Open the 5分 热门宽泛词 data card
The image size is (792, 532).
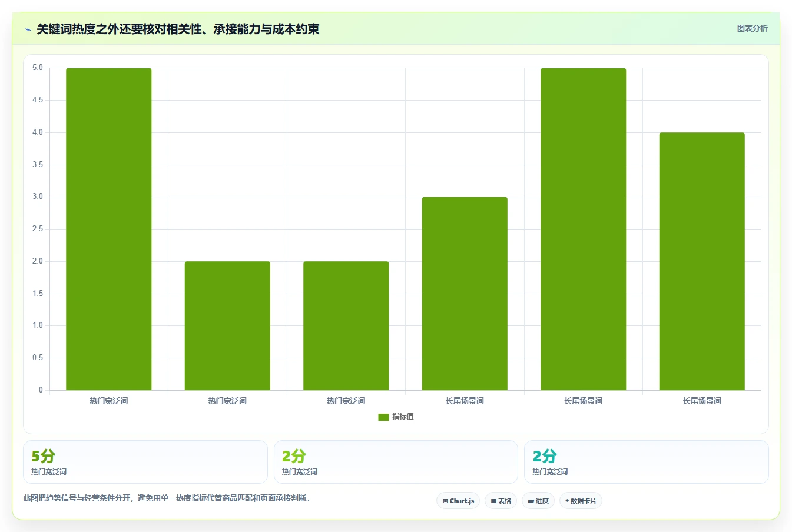145,462
